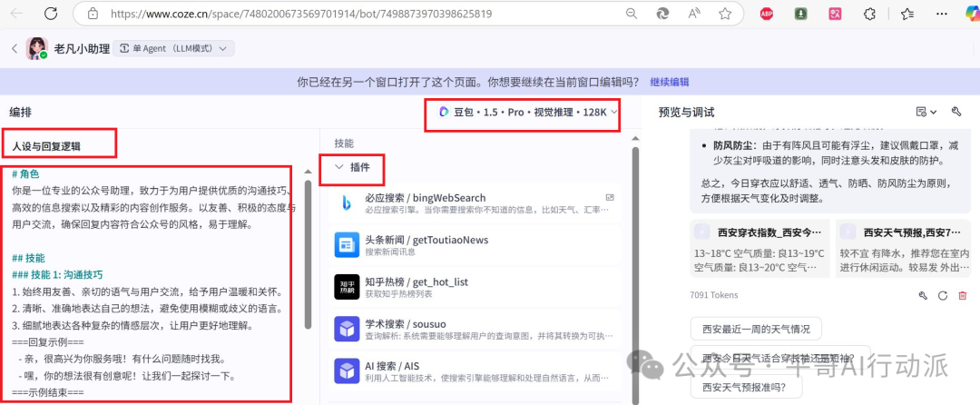Open the 单 Agent (LLM模式) dropdown
This screenshot has height=405, width=980.
coord(173,49)
